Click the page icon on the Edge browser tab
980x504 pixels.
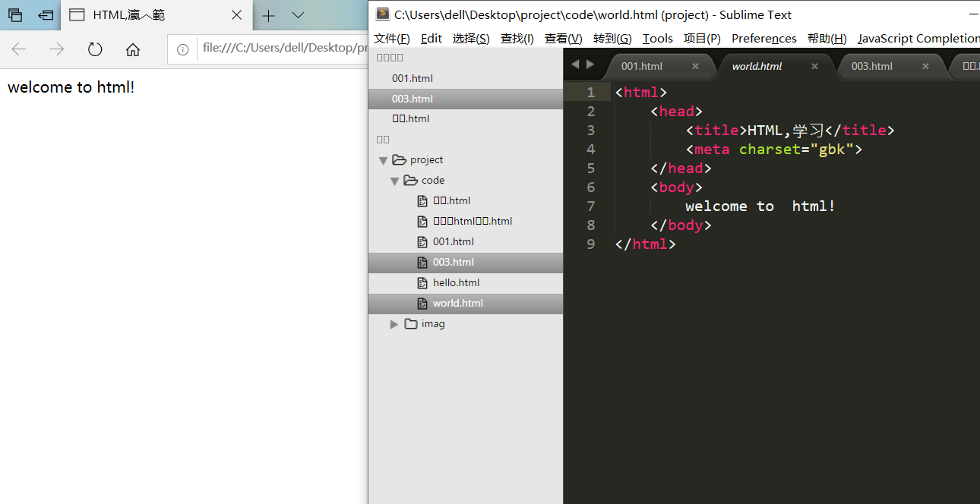point(76,15)
